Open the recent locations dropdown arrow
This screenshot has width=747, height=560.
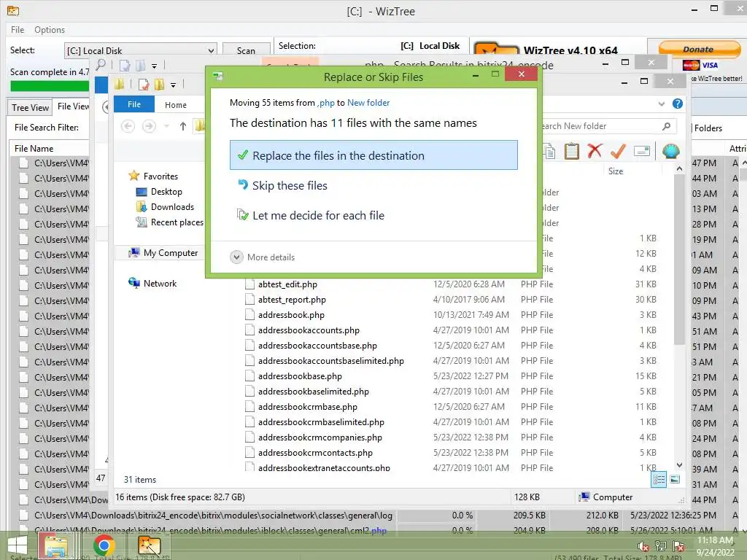[167, 126]
